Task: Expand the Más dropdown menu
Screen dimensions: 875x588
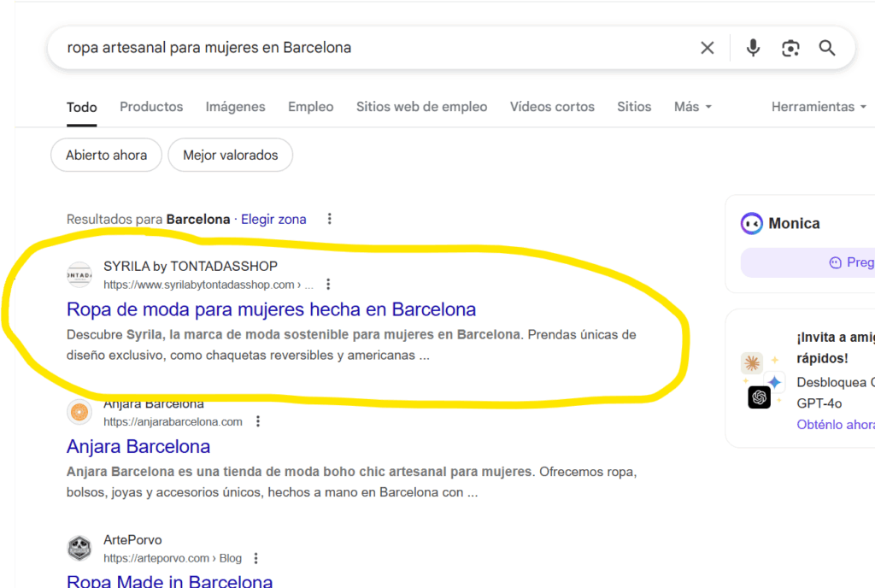Action: point(693,107)
